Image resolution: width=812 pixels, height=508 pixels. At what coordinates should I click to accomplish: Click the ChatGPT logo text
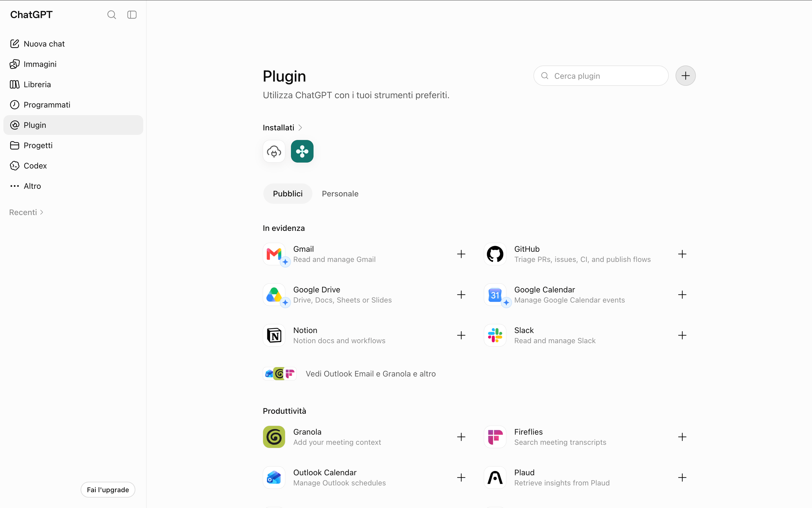pyautogui.click(x=31, y=15)
